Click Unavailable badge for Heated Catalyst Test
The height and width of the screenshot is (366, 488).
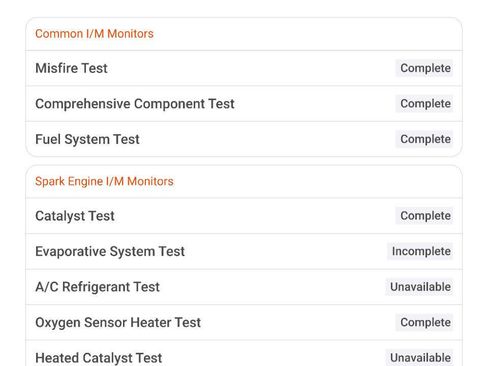pos(419,358)
